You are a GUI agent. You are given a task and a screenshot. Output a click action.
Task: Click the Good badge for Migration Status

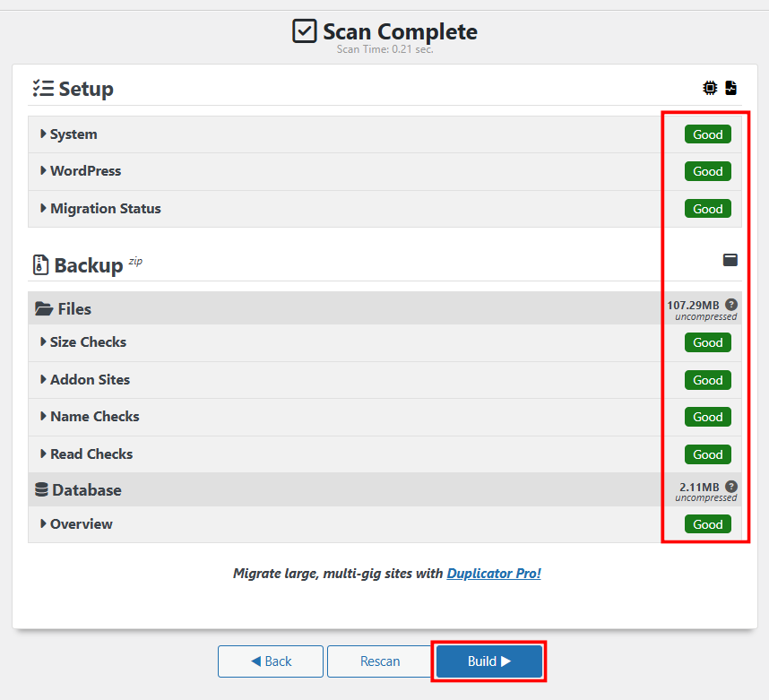pyautogui.click(x=708, y=209)
